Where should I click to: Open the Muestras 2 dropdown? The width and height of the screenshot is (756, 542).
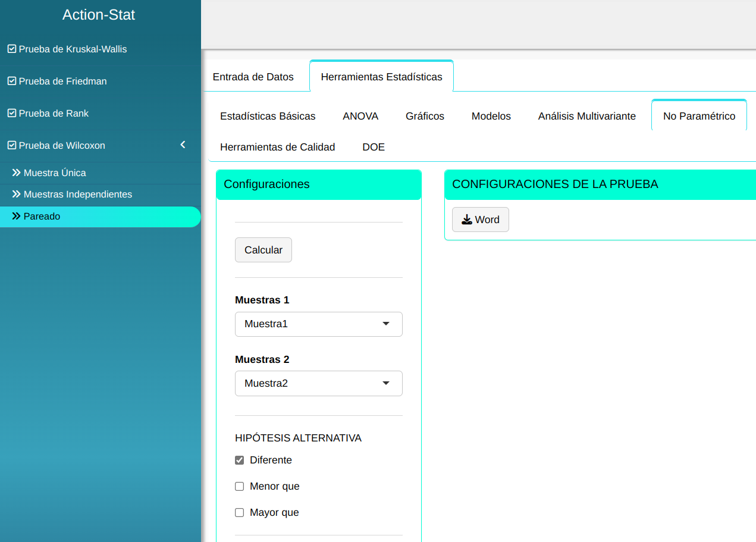pyautogui.click(x=318, y=384)
